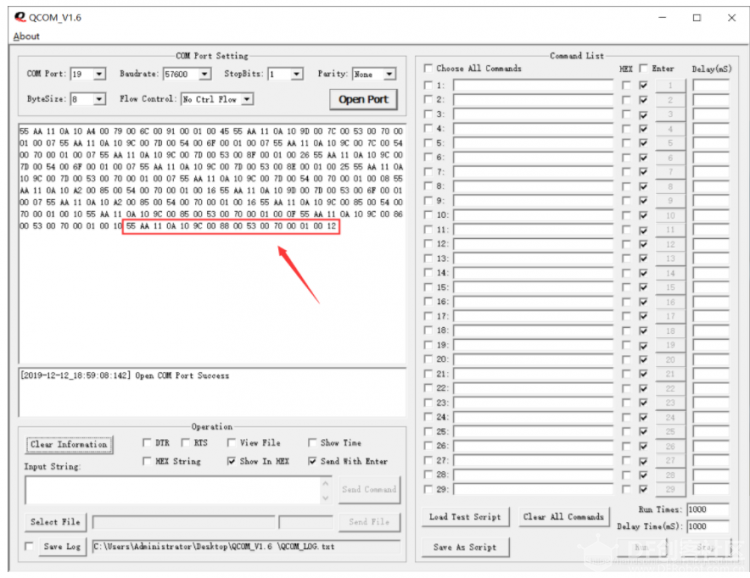Screen dimensions: 750x578
Task: Uncheck Send With Enter checkbox
Action: tap(312, 461)
